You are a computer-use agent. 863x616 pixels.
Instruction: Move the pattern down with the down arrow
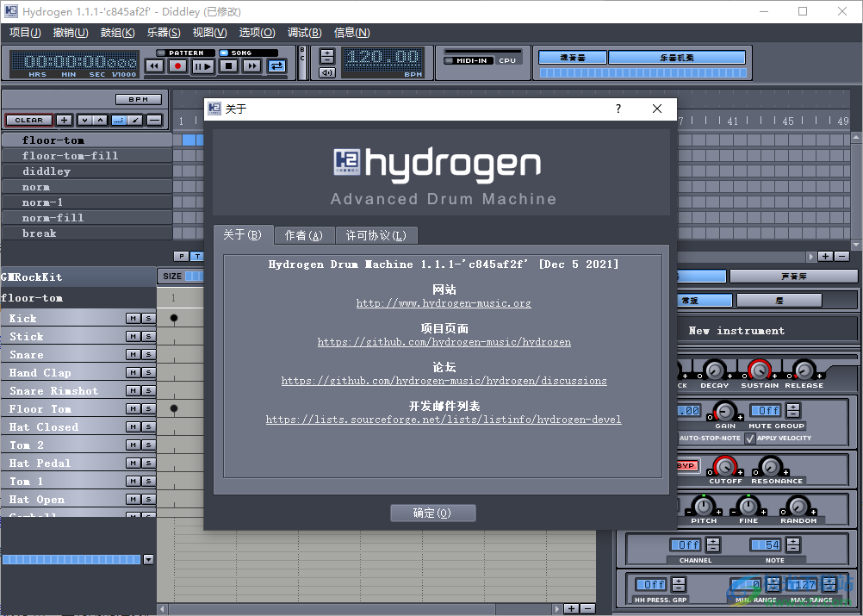[x=84, y=120]
